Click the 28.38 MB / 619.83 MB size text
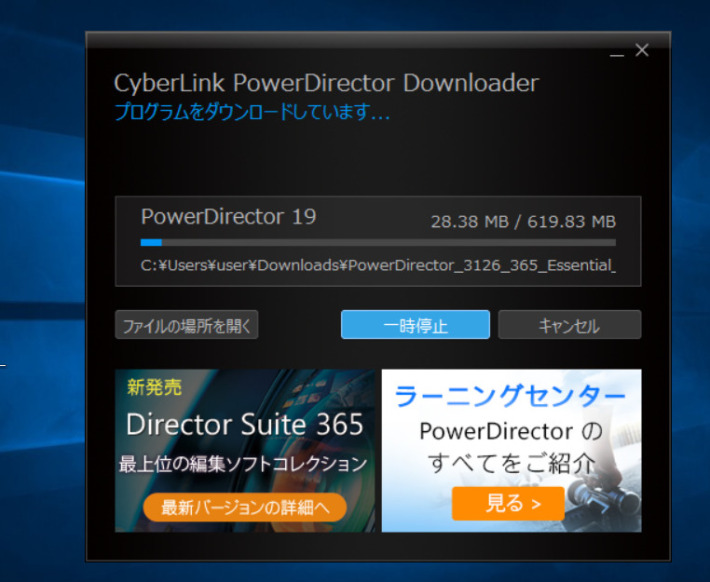 tap(522, 221)
